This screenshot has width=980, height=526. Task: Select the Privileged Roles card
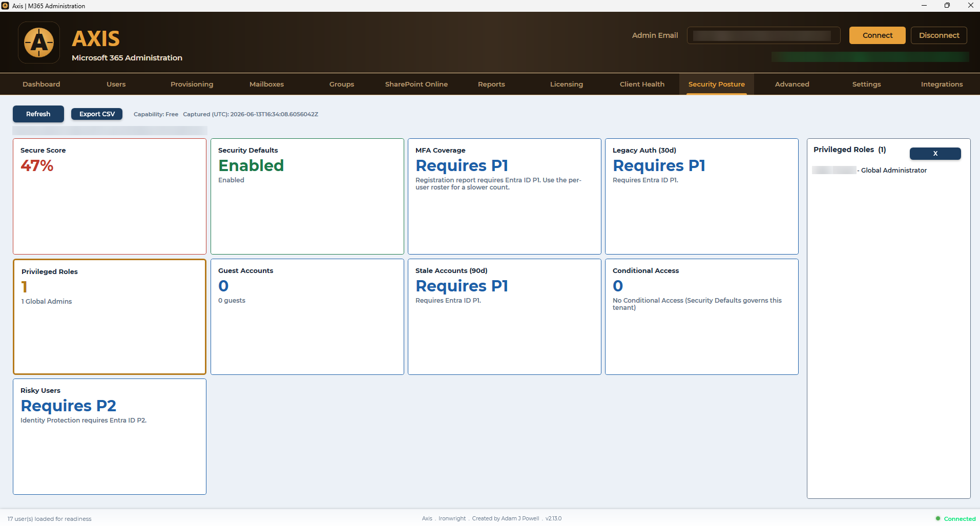(110, 317)
